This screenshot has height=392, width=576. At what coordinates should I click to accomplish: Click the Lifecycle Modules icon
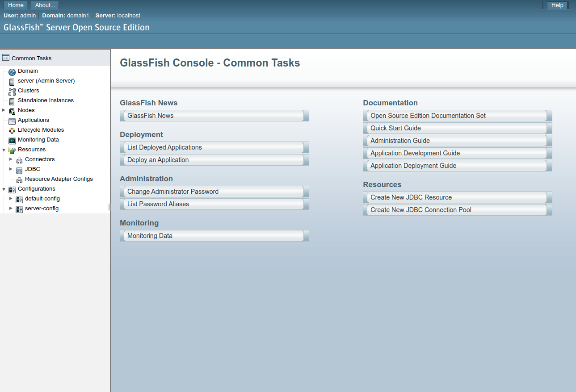pos(12,130)
